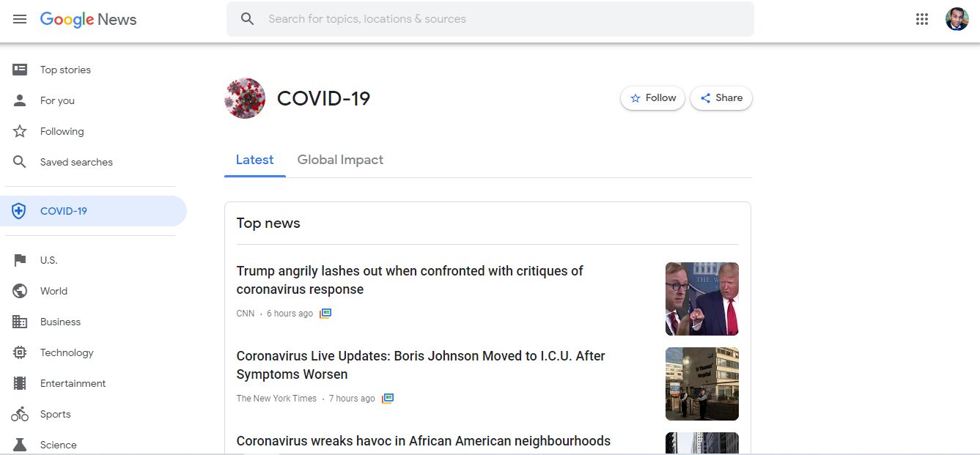This screenshot has height=455, width=980.
Task: Click the COVID-19 shield icon in sidebar
Action: [x=19, y=211]
